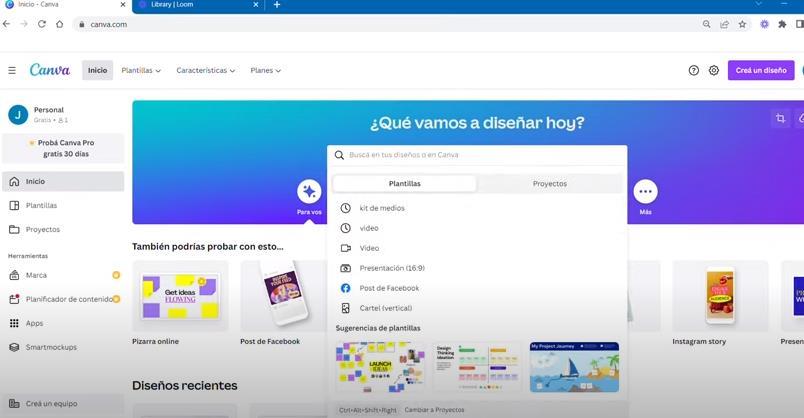Close the Library | Loom tab
The height and width of the screenshot is (418, 804).
256,5
